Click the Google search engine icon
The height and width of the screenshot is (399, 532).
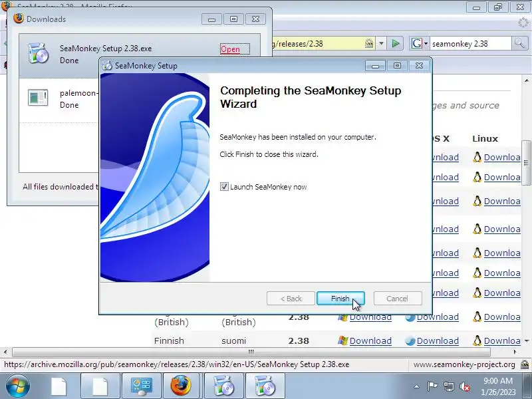(x=416, y=43)
